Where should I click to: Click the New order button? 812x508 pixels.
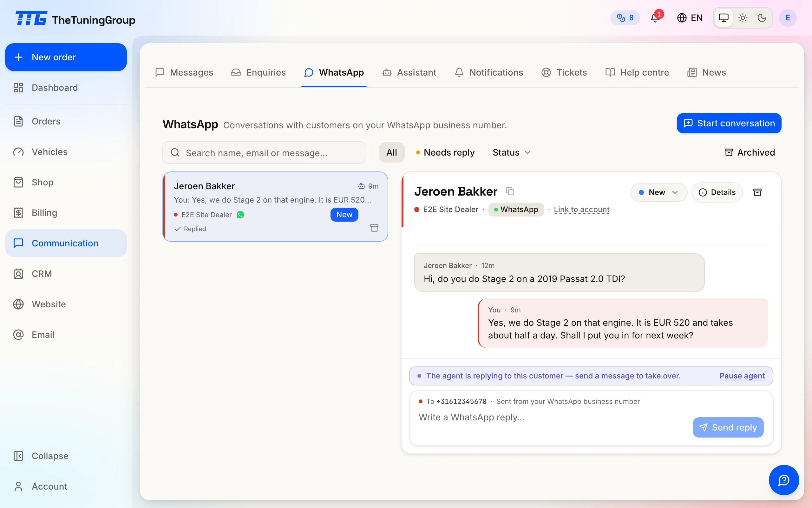point(66,57)
